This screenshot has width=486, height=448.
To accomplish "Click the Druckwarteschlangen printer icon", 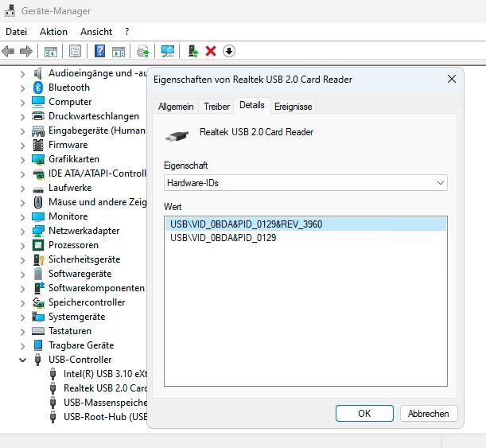I will pos(38,116).
